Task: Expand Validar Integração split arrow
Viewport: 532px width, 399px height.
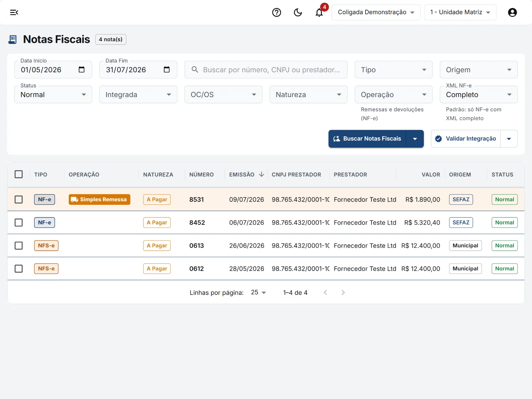Action: [x=509, y=139]
